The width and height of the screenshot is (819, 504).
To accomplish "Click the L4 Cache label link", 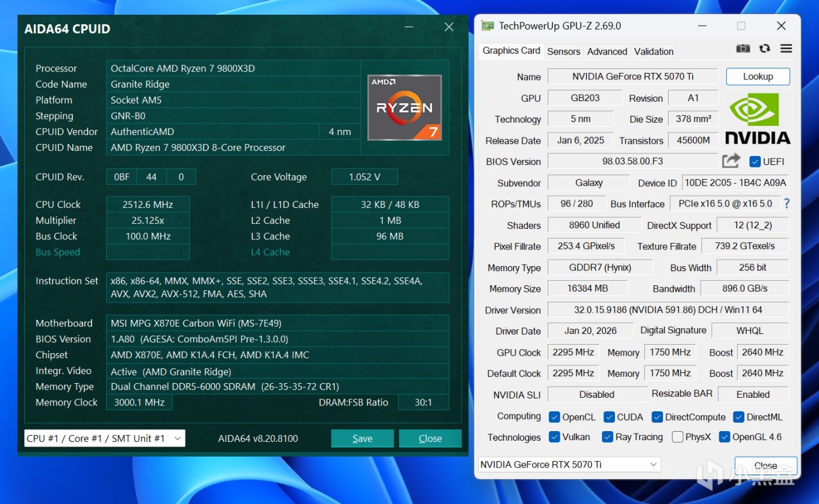I will click(270, 252).
